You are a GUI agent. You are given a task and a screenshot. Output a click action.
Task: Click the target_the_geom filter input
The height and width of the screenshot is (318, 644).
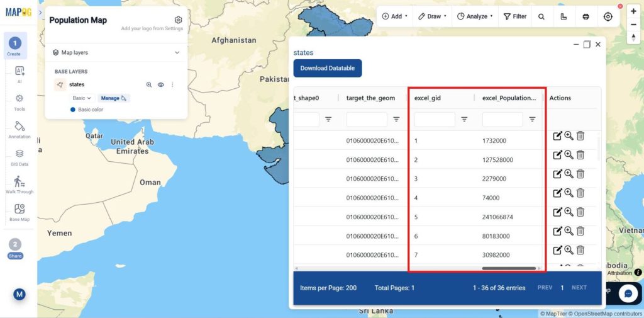367,119
